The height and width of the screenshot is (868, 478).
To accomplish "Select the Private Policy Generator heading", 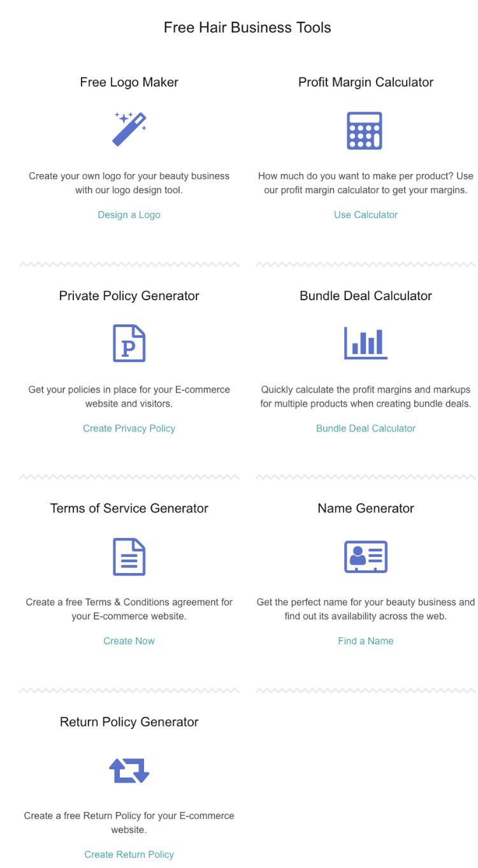I will pos(129,296).
